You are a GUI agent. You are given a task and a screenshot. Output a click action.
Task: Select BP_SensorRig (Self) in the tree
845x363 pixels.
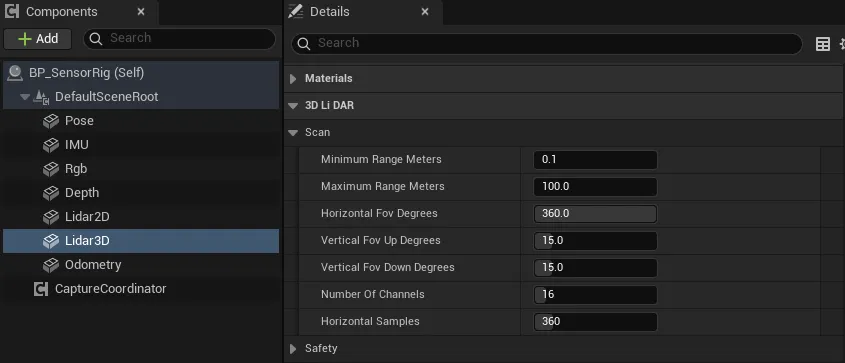141,73
